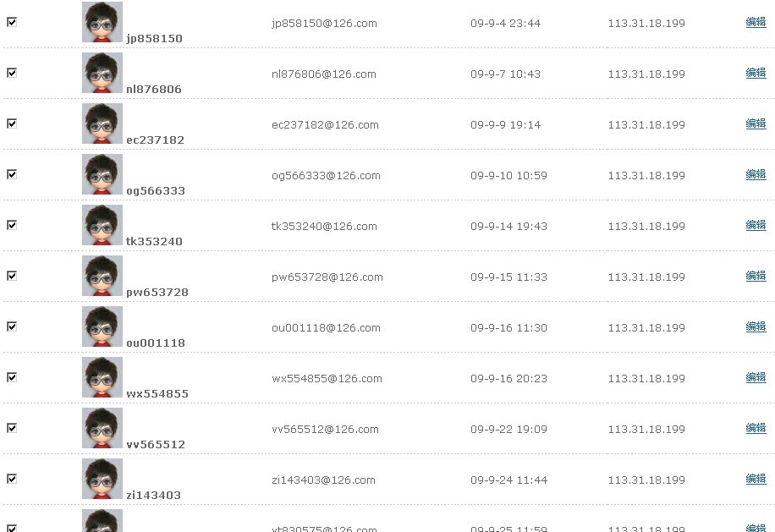This screenshot has height=532, width=775.
Task: Uncheck the checkbox for user vv565512
Action: click(12, 428)
